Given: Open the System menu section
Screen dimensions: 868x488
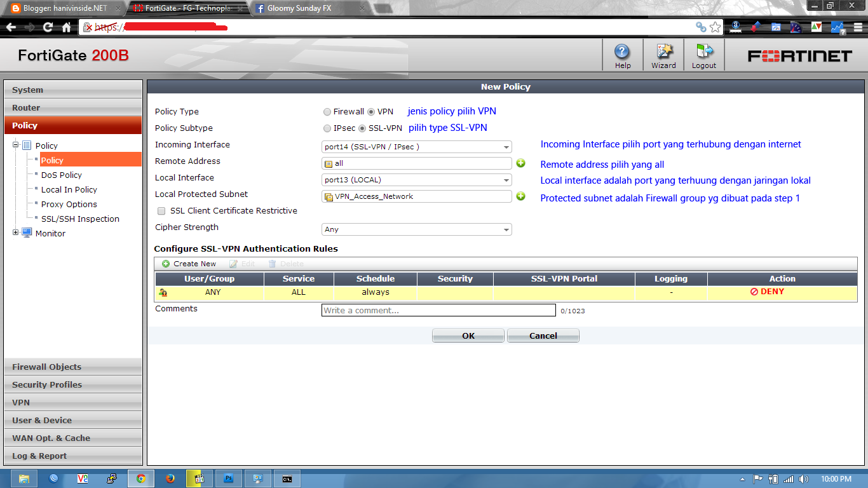Looking at the screenshot, I should click(73, 90).
